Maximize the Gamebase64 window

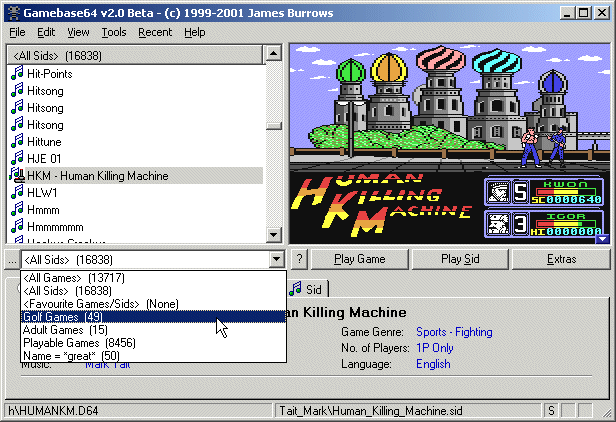[583, 13]
